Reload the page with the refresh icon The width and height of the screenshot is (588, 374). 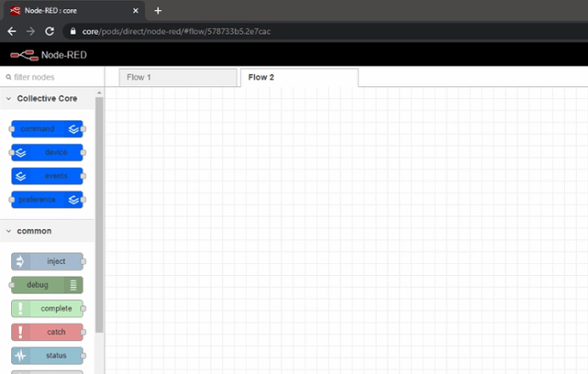point(49,32)
